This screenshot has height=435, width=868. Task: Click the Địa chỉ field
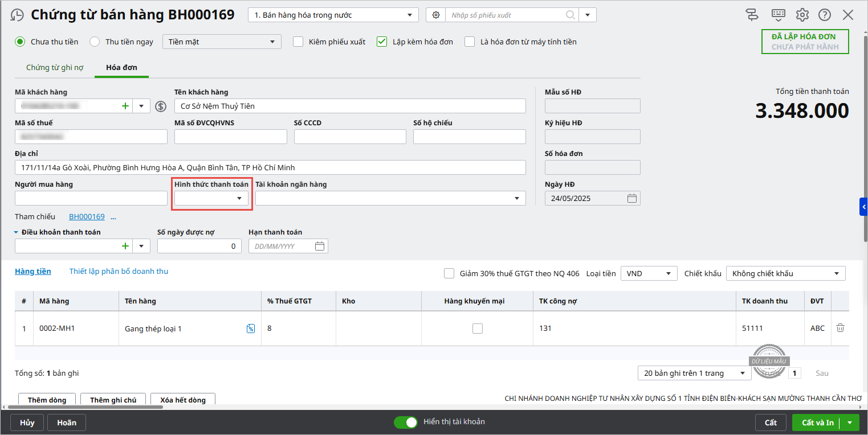point(270,167)
